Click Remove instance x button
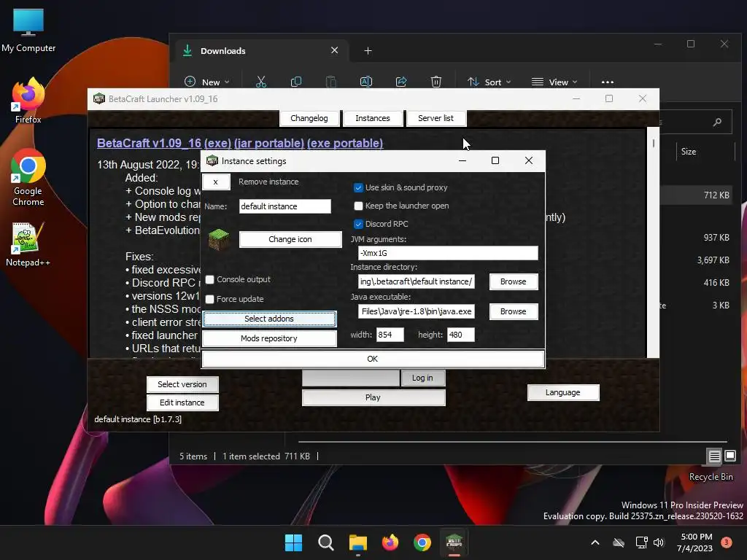 click(216, 182)
